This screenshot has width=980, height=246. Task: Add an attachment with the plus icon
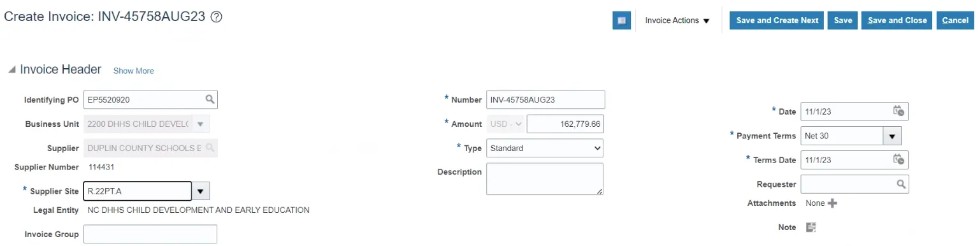coord(832,203)
